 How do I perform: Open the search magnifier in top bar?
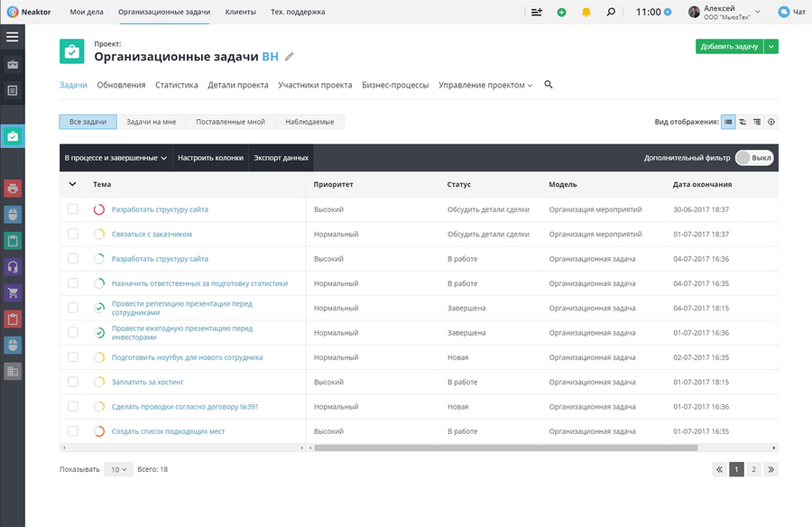click(611, 12)
